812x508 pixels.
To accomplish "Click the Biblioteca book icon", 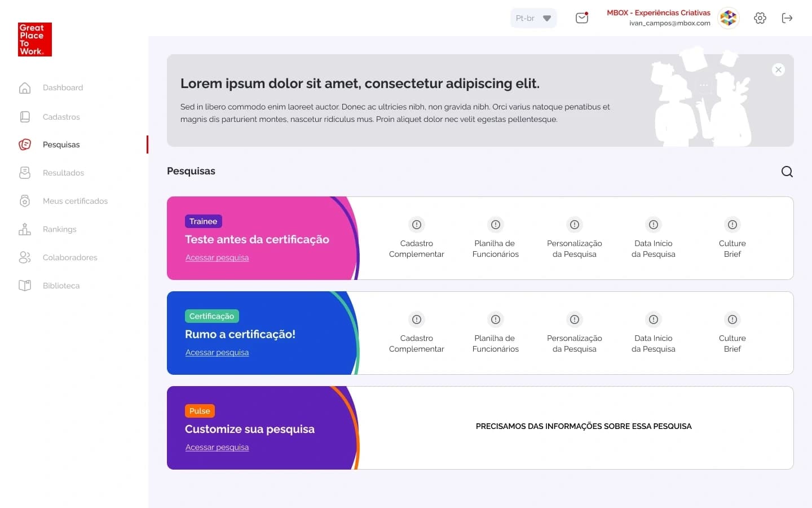I will (x=25, y=286).
